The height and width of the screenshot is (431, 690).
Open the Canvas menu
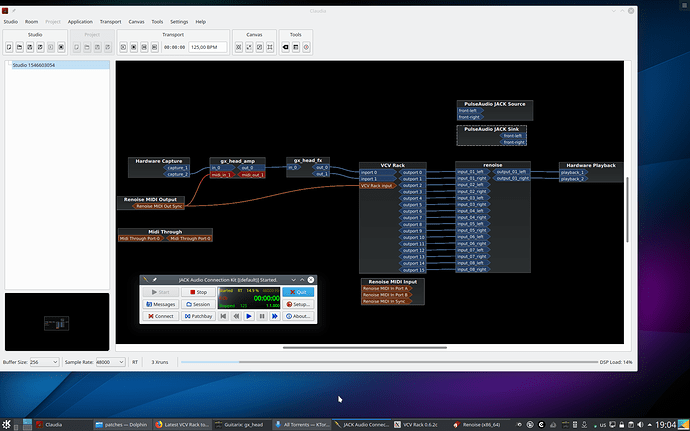[136, 22]
